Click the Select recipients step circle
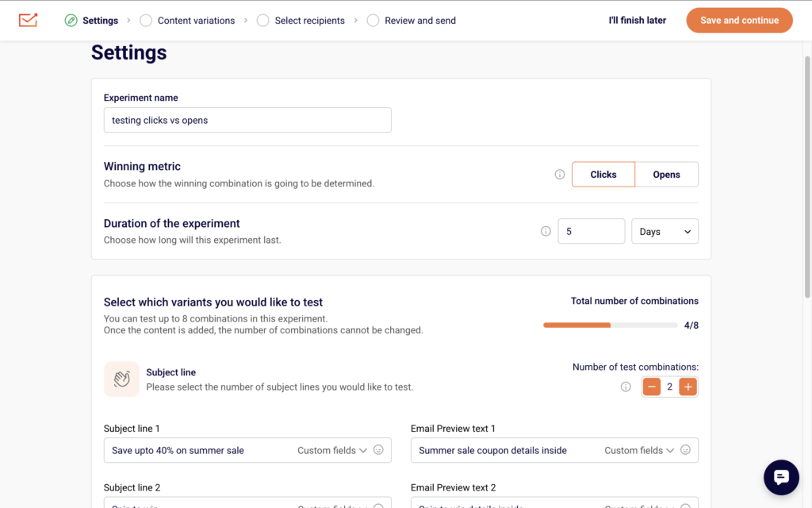Viewport: 812px width, 508px height. coord(263,20)
